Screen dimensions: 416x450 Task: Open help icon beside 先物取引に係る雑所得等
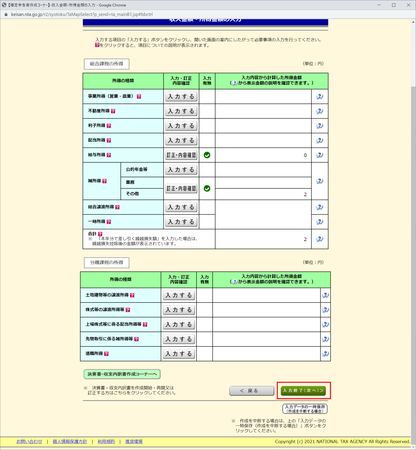tap(137, 339)
